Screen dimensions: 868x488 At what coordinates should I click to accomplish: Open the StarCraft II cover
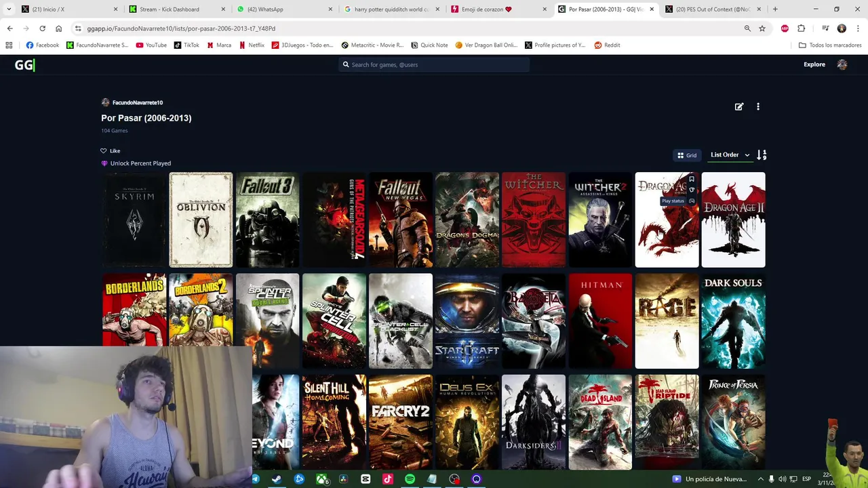coord(467,321)
